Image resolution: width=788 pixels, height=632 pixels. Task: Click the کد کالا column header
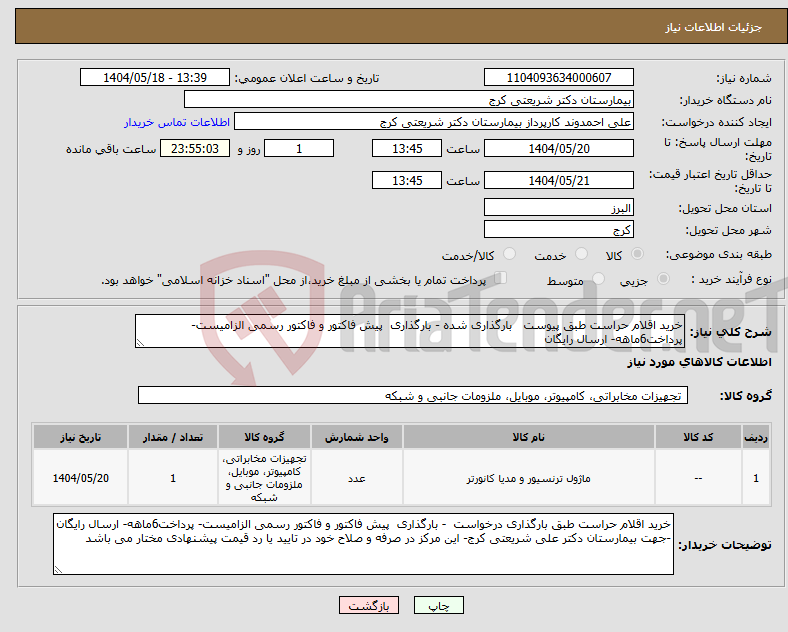(x=698, y=437)
